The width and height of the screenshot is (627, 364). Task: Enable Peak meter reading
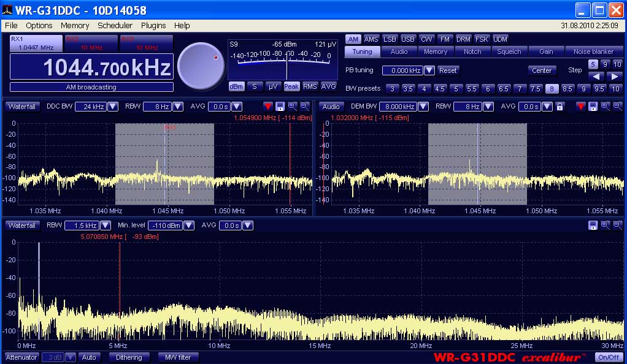click(x=291, y=86)
